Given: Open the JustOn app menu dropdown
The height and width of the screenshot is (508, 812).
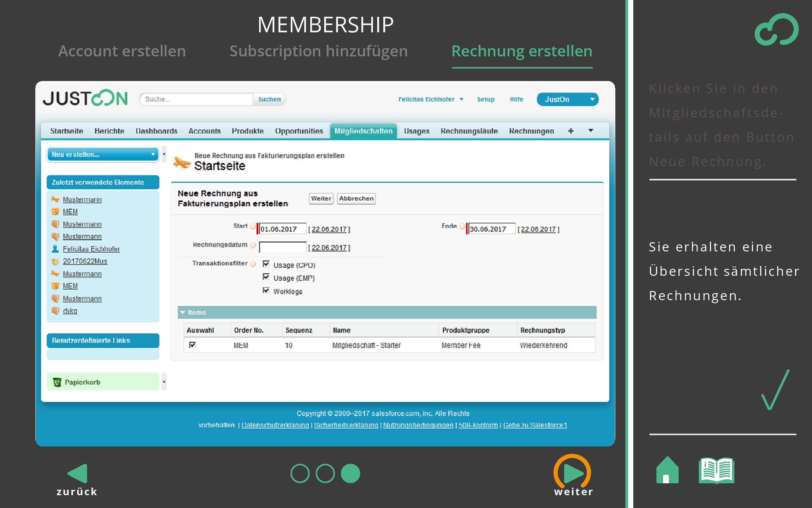Looking at the screenshot, I should pyautogui.click(x=567, y=99).
